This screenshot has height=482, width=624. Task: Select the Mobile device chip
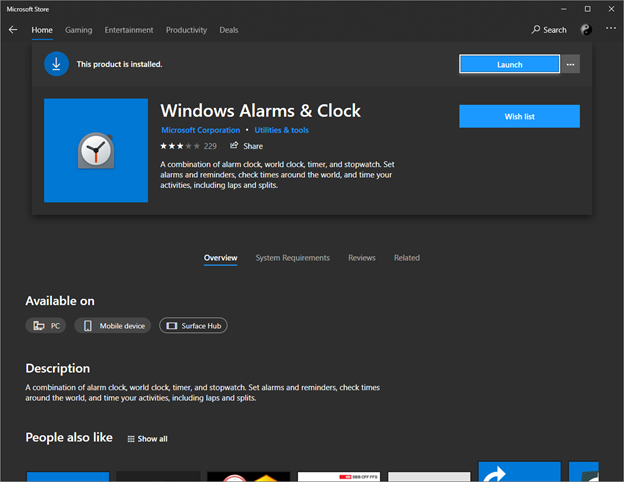point(113,326)
